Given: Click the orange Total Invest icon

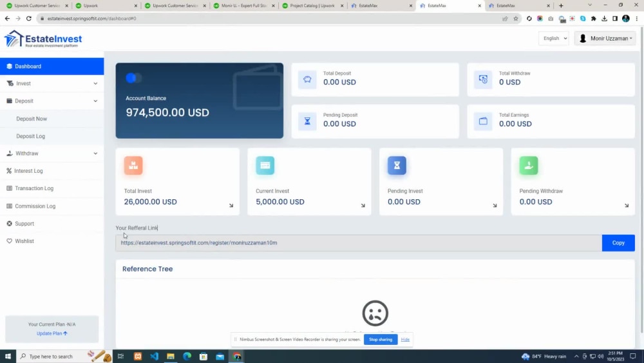Looking at the screenshot, I should [133, 165].
